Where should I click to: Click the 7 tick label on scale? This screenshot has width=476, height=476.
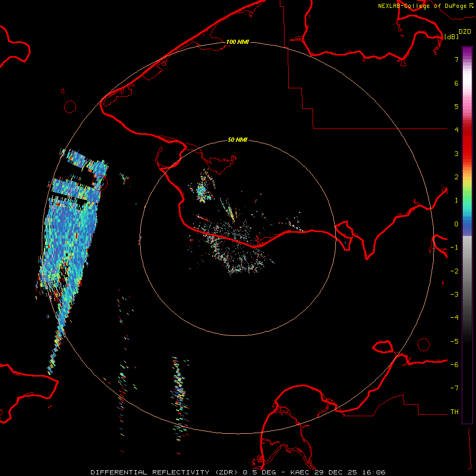[456, 59]
